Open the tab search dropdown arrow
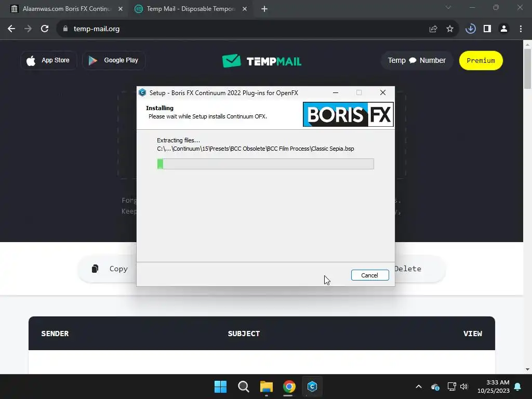The width and height of the screenshot is (532, 399). 448,7
